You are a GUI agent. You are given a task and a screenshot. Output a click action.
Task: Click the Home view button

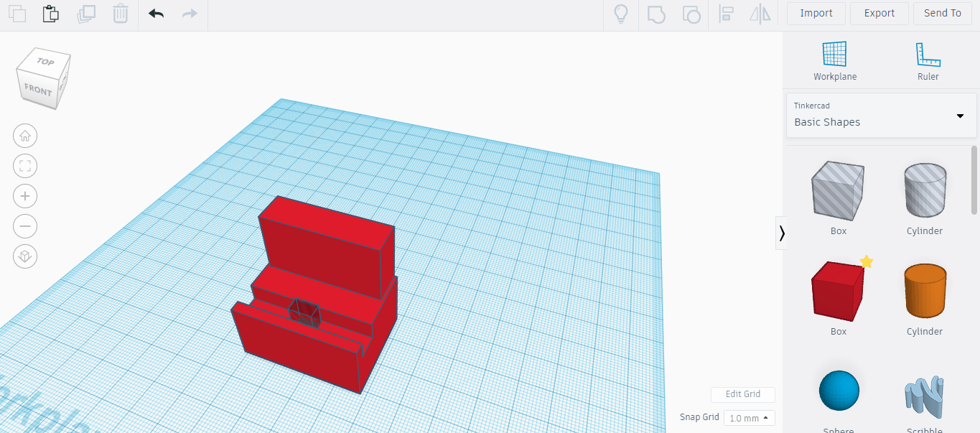coord(25,136)
